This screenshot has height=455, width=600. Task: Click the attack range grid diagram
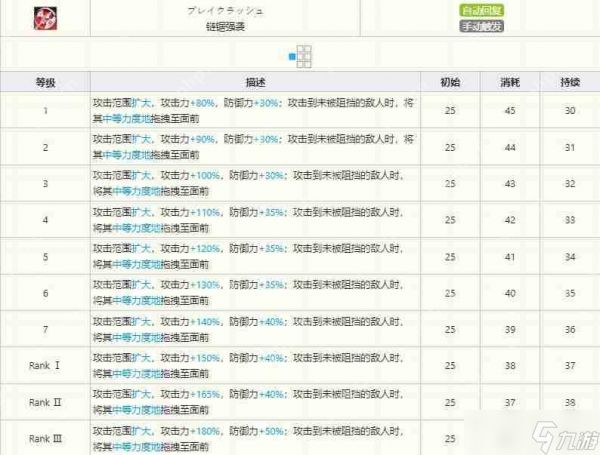300,56
